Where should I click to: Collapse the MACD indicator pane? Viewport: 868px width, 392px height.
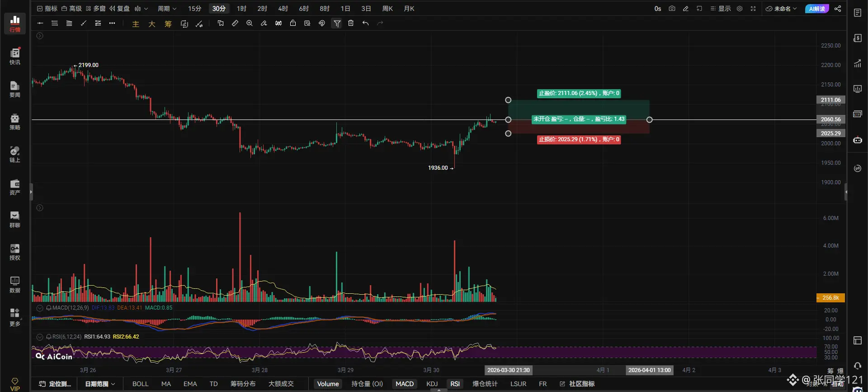click(x=40, y=308)
